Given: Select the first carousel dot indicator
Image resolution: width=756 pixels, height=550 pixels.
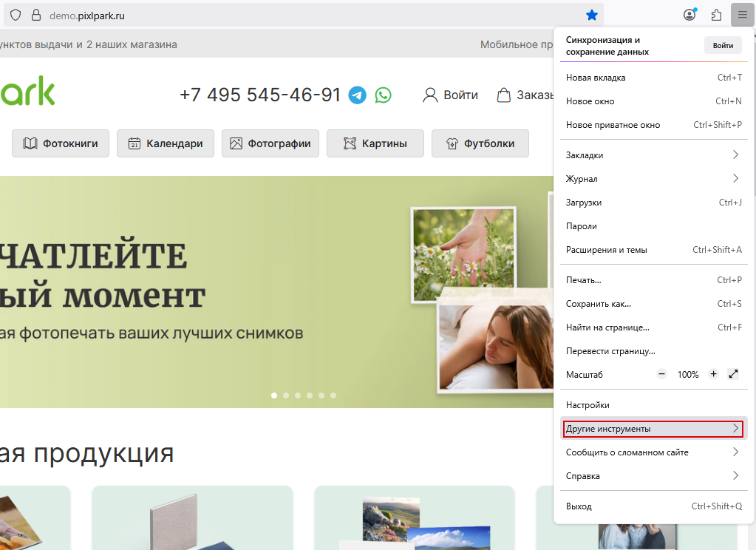Looking at the screenshot, I should click(x=274, y=395).
